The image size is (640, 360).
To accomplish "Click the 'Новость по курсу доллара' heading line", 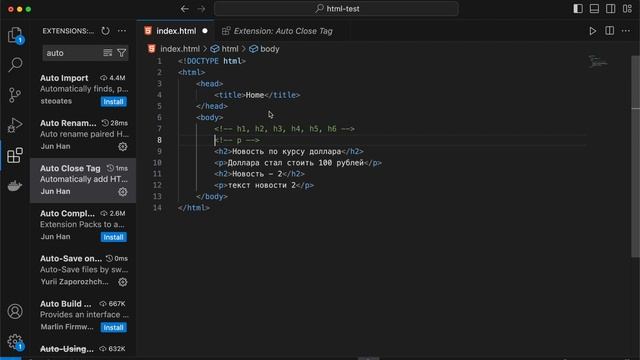I will tap(289, 151).
